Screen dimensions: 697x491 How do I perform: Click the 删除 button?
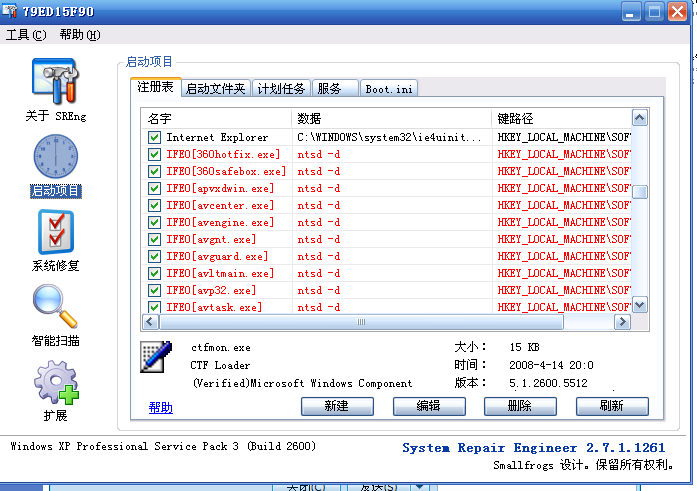coord(520,406)
